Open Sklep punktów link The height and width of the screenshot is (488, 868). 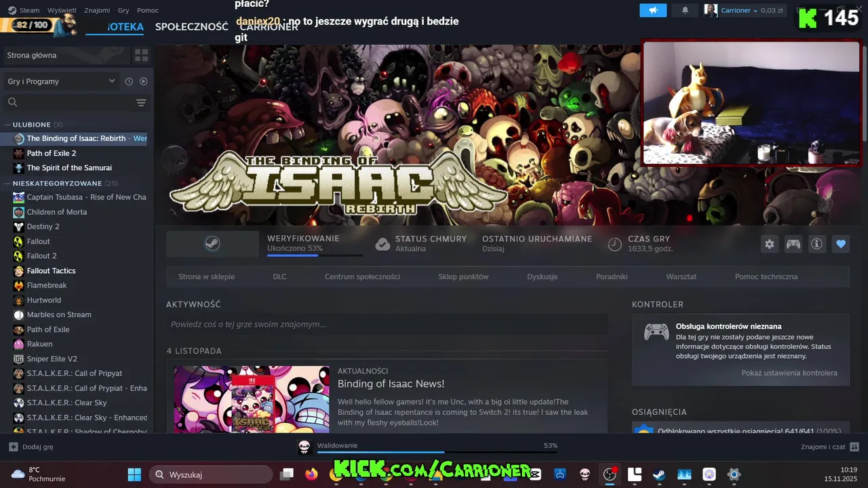(463, 277)
